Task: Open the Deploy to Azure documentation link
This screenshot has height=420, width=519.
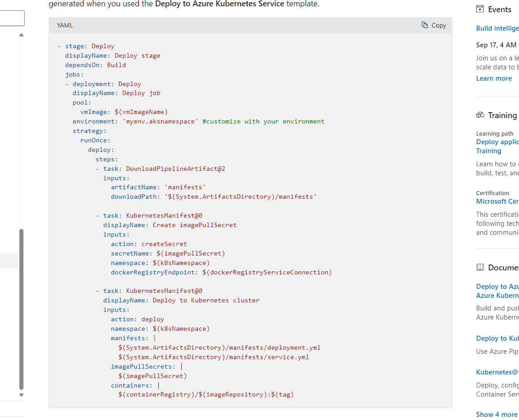Action: pos(497,291)
